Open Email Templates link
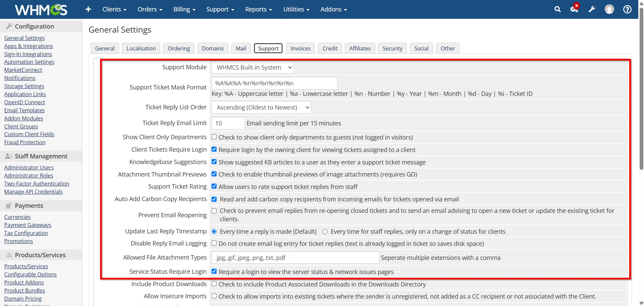Image resolution: width=644 pixels, height=306 pixels. coord(24,110)
